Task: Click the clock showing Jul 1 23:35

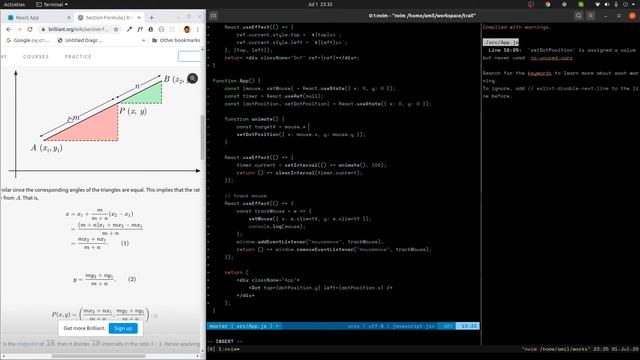Action: pyautogui.click(x=320, y=4)
